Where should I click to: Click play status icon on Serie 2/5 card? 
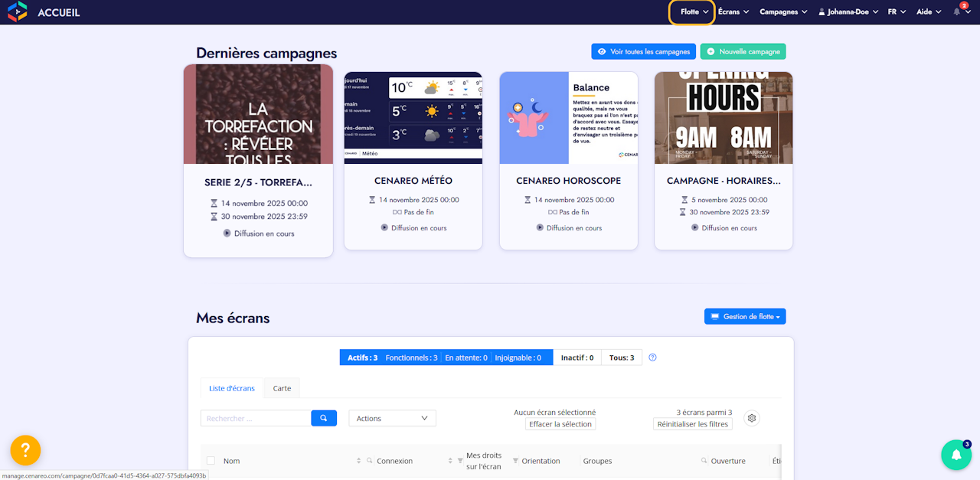[x=227, y=233]
